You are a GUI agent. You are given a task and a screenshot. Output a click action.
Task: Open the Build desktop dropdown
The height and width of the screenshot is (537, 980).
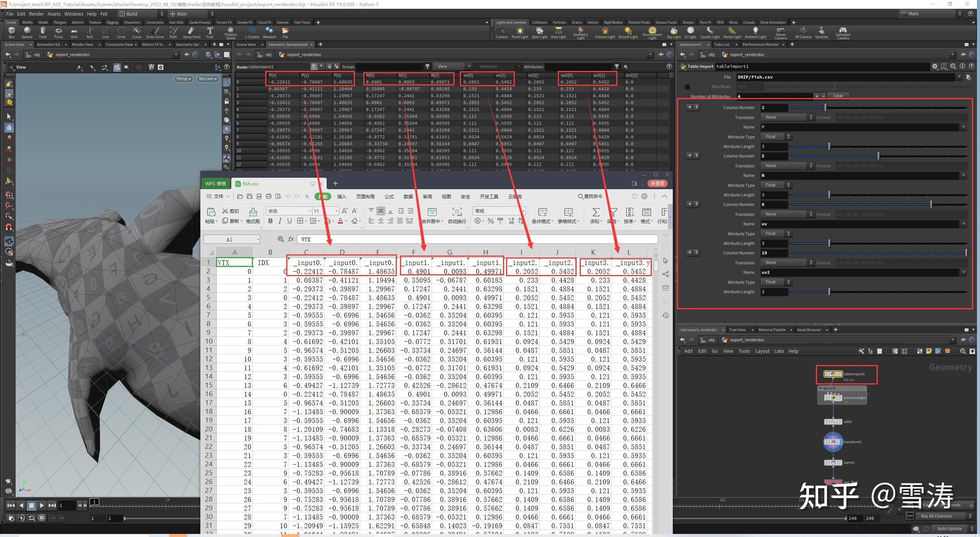click(x=142, y=14)
